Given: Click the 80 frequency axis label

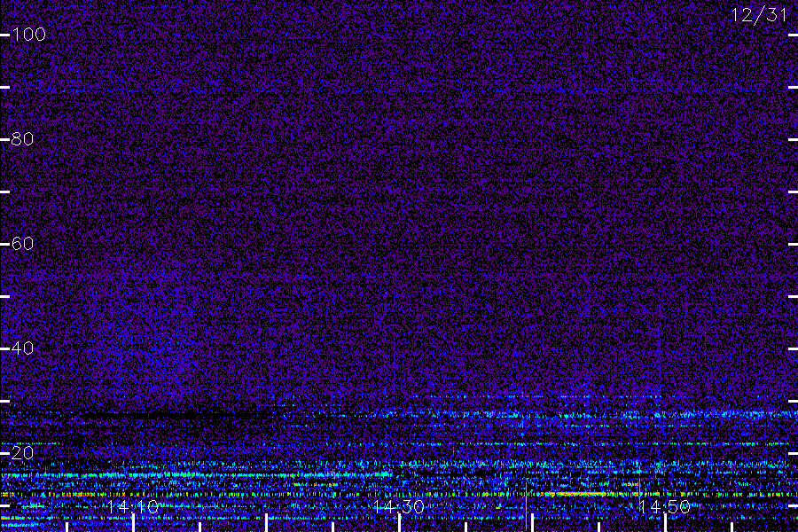Looking at the screenshot, I should click(22, 139).
